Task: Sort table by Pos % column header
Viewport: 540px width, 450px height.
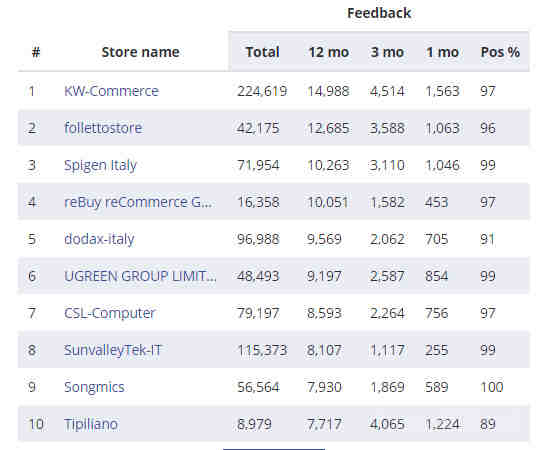Action: pos(500,52)
